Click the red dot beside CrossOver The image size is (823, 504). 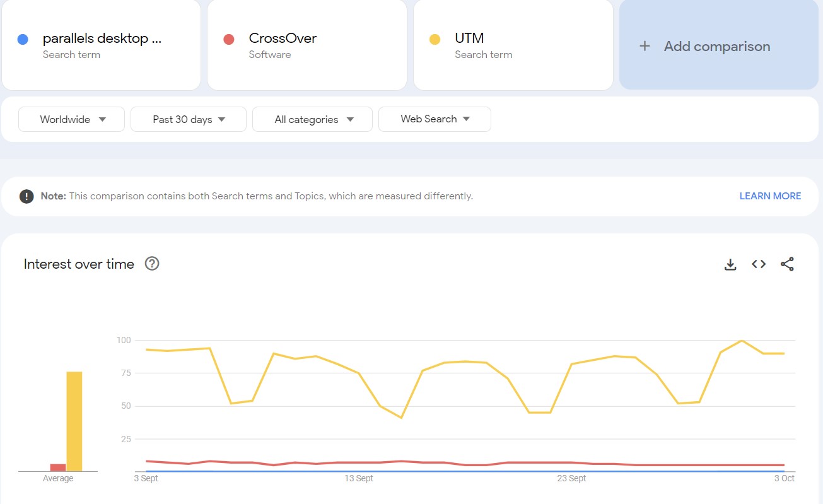point(229,39)
